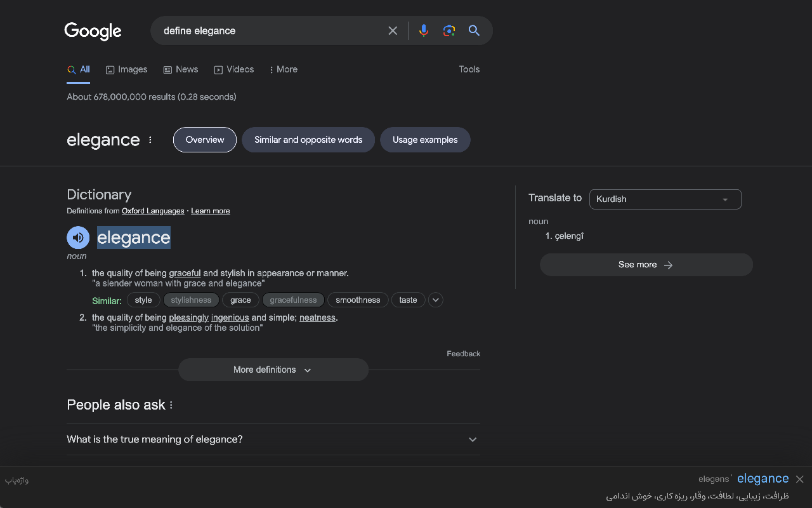Screen dimensions: 812x508
Task: Open the Oxford Languages link
Action: coord(153,210)
